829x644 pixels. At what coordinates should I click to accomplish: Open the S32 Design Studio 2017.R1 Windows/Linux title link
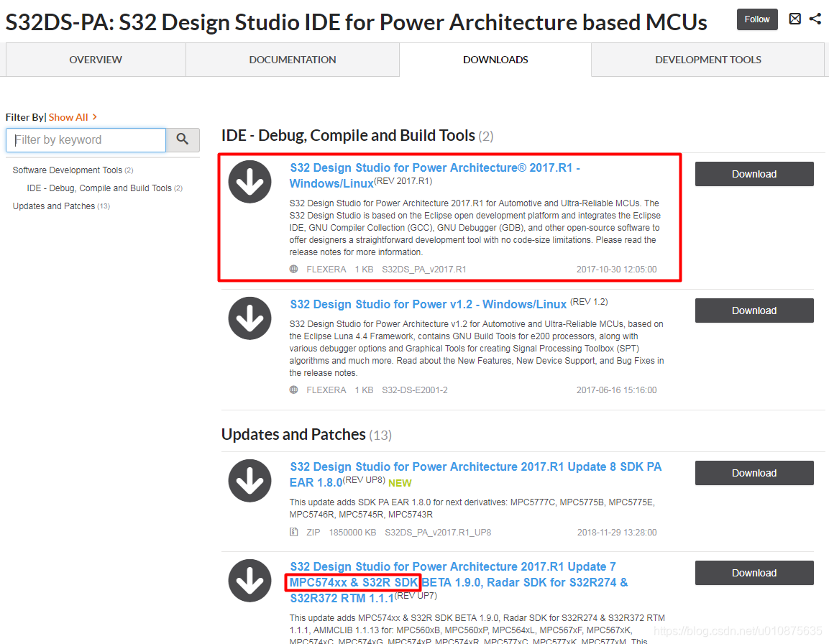434,175
